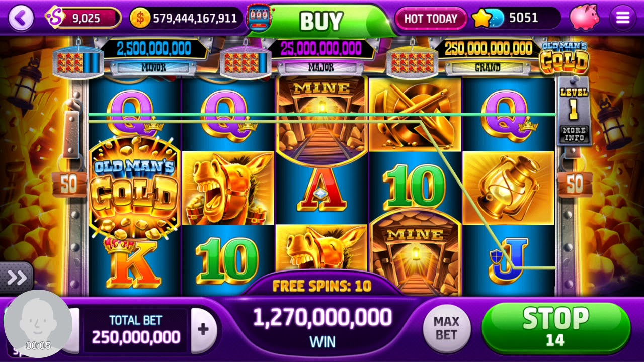The width and height of the screenshot is (644, 362).
Task: Tap the Old Man's Gold logo
Action: (x=563, y=56)
